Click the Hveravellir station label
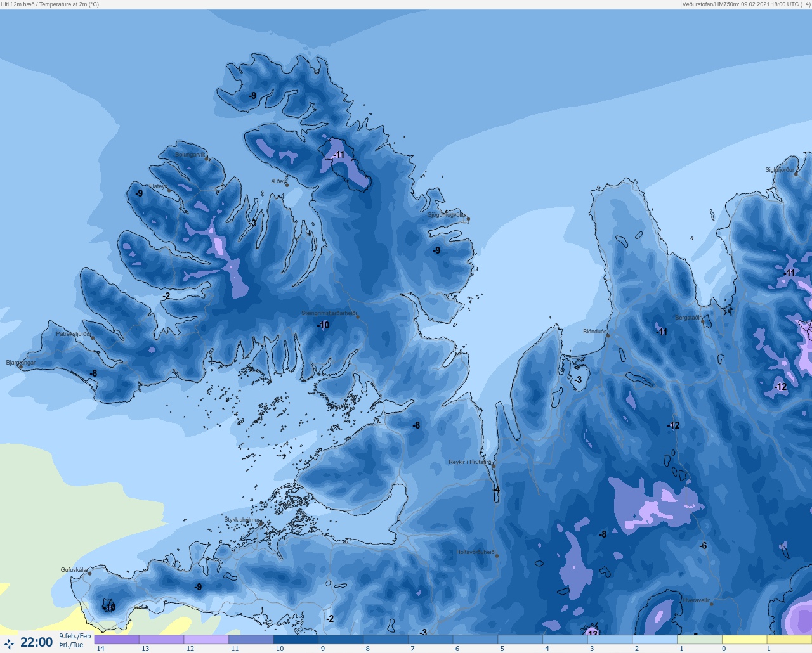The width and height of the screenshot is (812, 653). click(697, 600)
